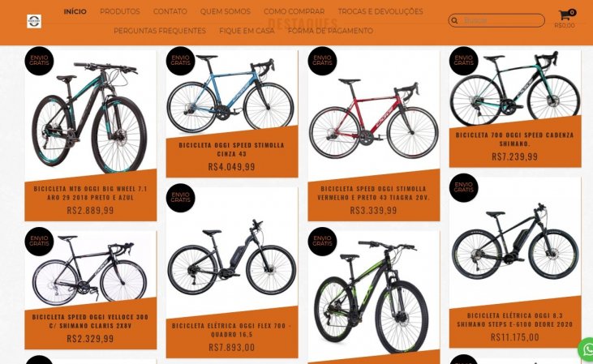Go to Início menu item
This screenshot has width=593, height=364.
(75, 11)
